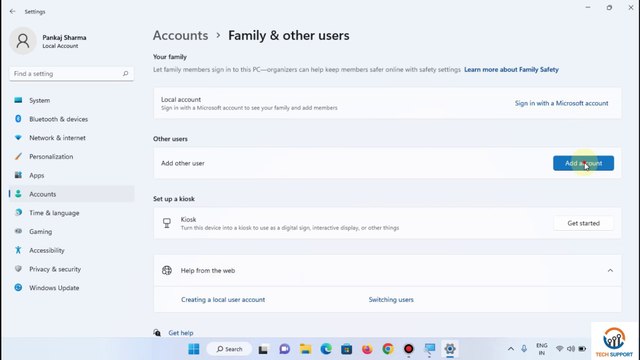Click Get started for Kiosk
The image size is (640, 360).
point(583,223)
